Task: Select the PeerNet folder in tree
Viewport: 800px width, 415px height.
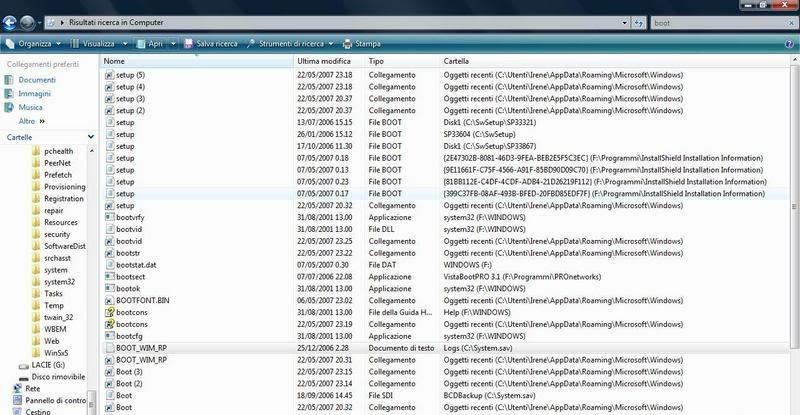Action: point(52,163)
